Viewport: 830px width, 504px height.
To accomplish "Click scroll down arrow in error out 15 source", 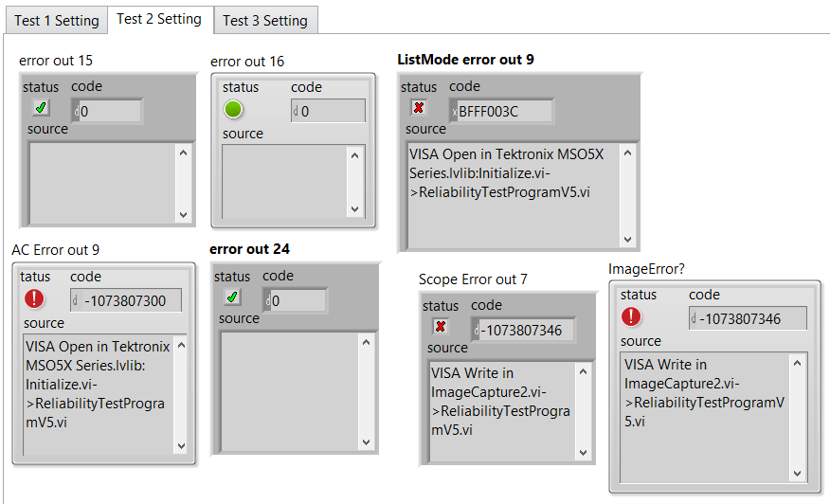I will point(183,214).
